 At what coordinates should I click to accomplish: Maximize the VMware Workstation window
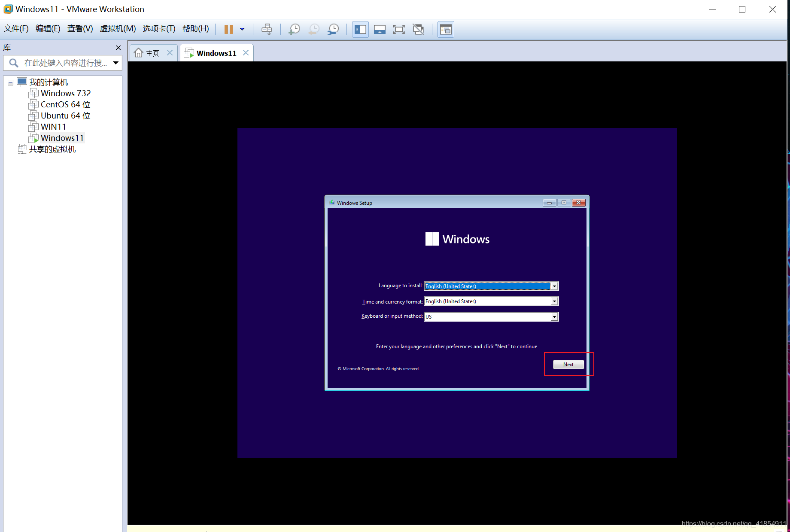tap(742, 9)
